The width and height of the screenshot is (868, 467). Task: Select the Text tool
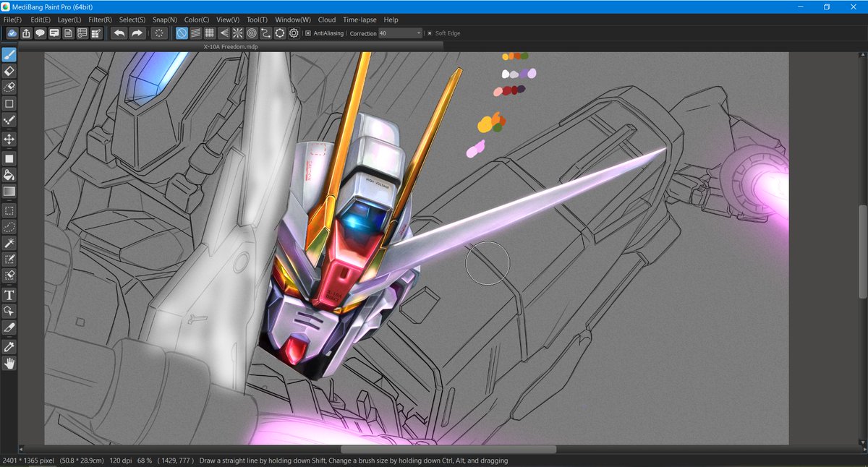coord(9,295)
